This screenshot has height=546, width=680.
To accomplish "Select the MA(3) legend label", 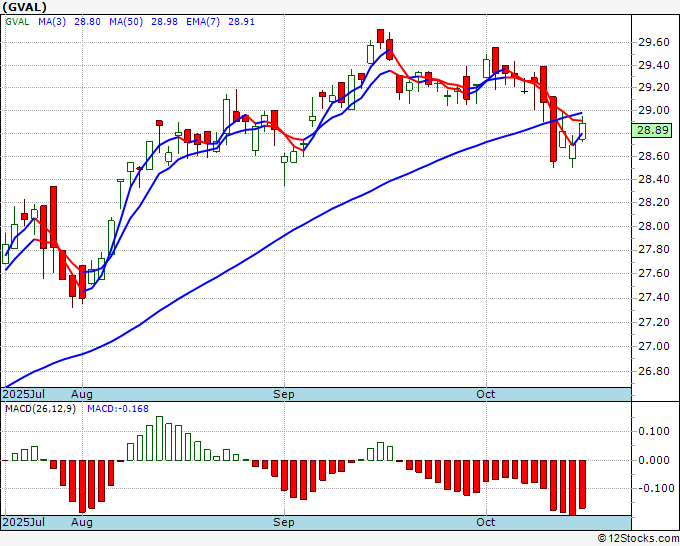I will pos(52,22).
